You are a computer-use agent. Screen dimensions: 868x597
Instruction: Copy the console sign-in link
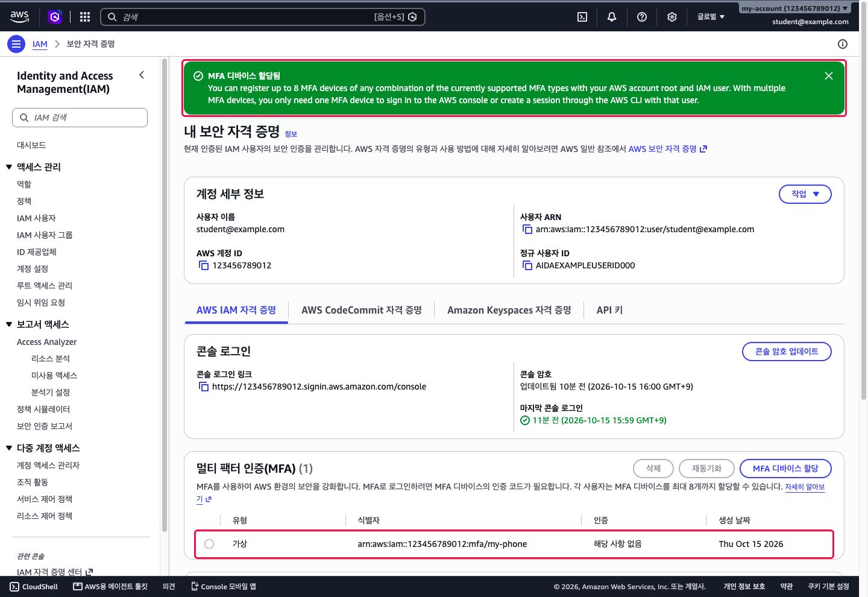pos(204,387)
